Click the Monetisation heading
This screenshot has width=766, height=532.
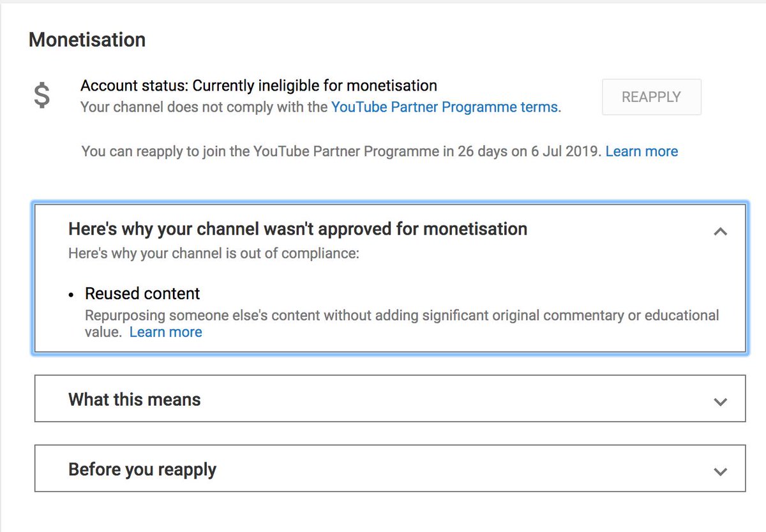pyautogui.click(x=87, y=40)
